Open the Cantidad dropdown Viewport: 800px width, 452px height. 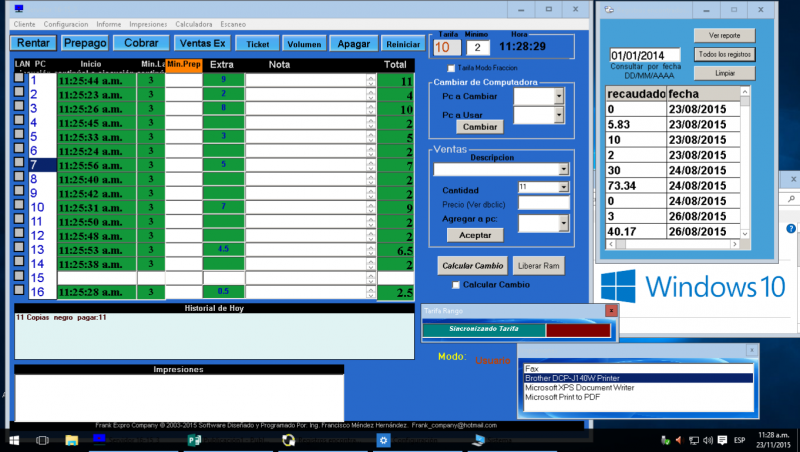[563, 187]
